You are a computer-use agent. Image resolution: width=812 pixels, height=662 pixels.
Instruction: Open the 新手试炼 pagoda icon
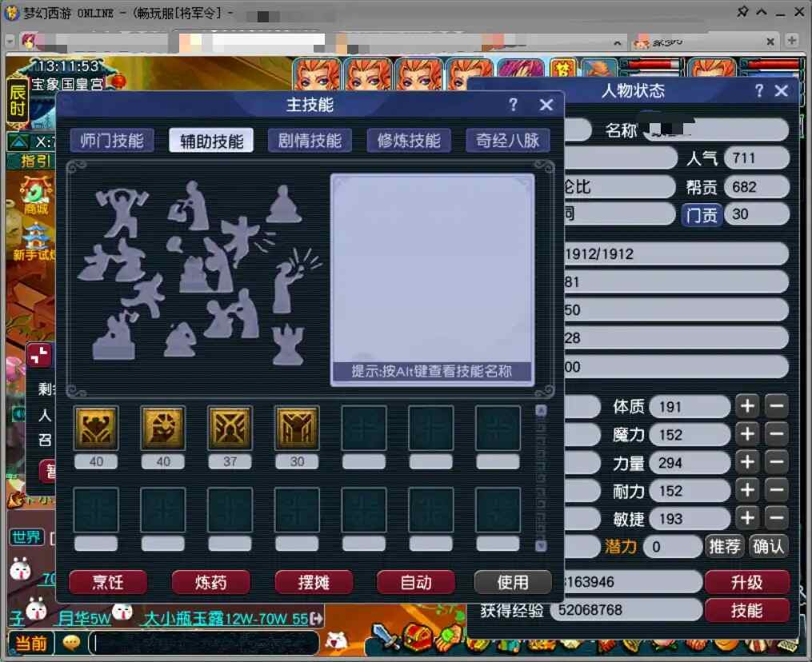pos(35,241)
